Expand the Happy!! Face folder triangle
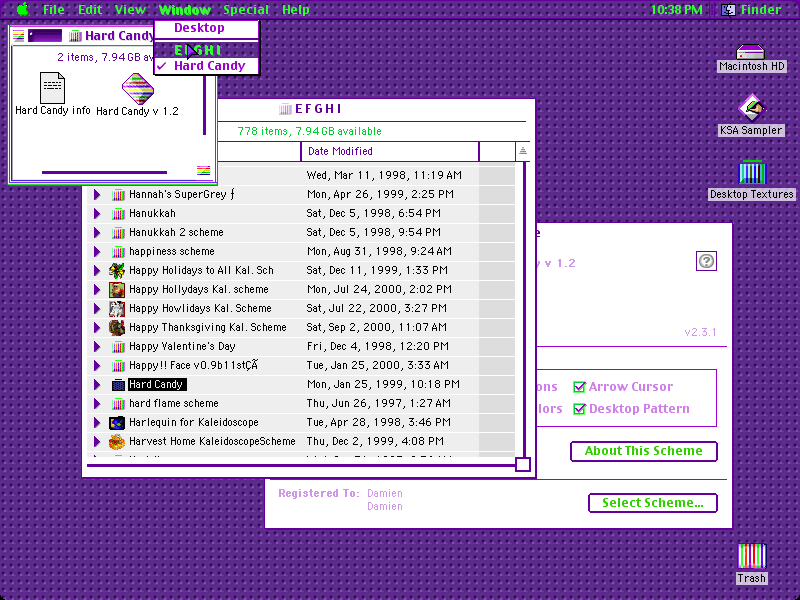 (x=97, y=365)
